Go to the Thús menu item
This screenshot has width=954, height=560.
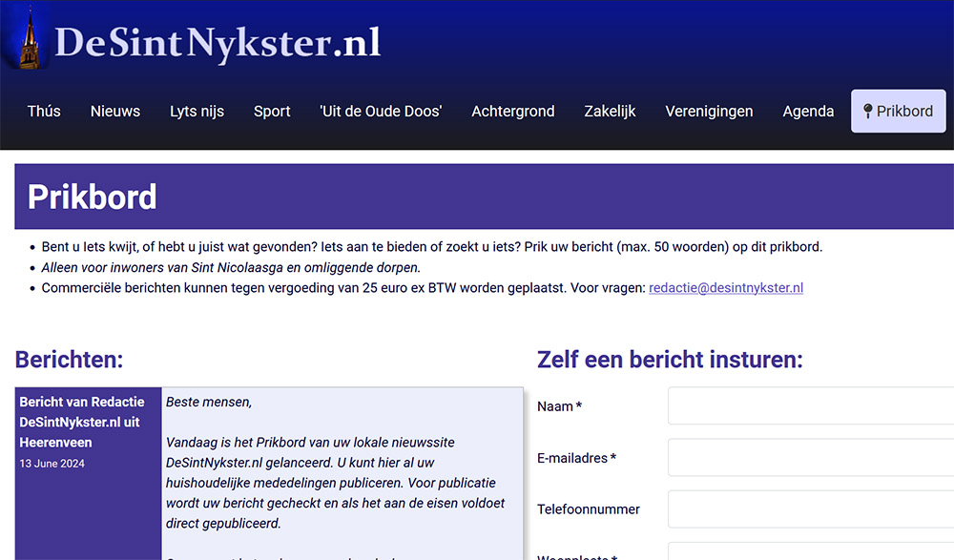pyautogui.click(x=44, y=112)
